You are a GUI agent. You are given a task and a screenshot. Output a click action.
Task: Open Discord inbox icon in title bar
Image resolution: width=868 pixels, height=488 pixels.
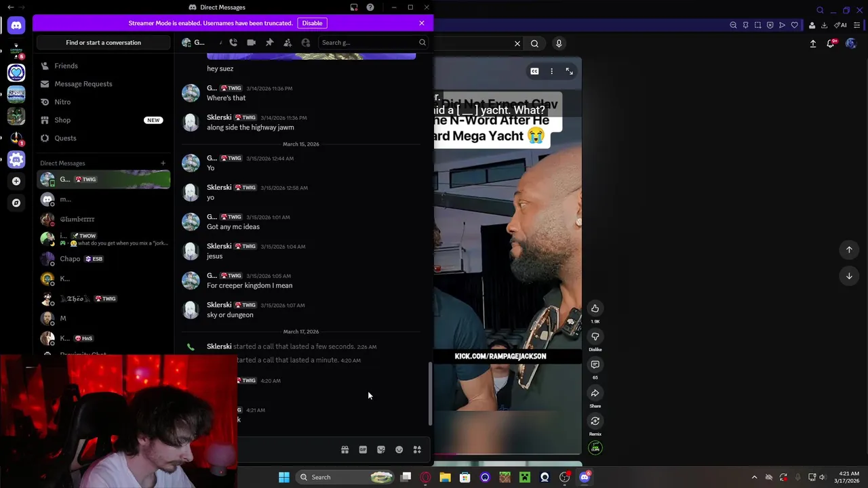(x=354, y=7)
